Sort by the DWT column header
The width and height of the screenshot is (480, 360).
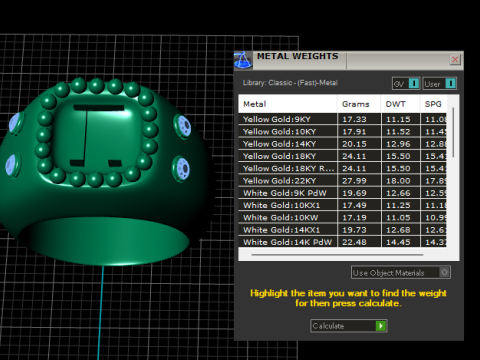tap(400, 104)
